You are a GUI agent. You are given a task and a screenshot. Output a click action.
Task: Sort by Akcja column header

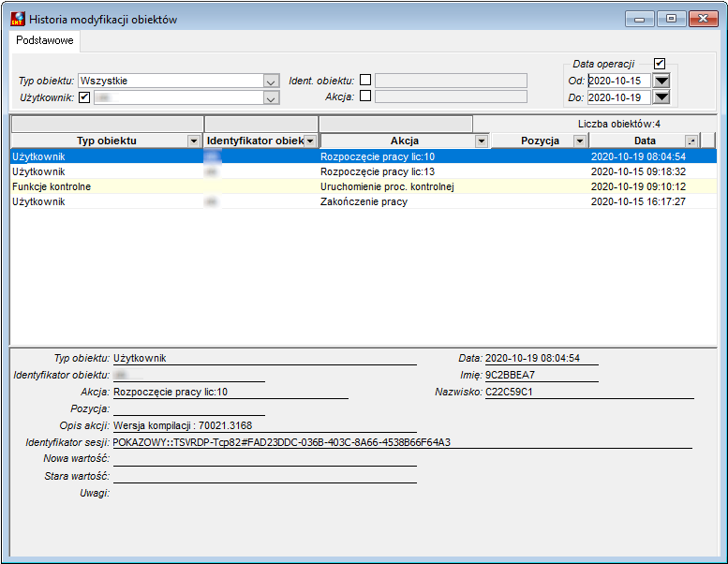coord(405,141)
